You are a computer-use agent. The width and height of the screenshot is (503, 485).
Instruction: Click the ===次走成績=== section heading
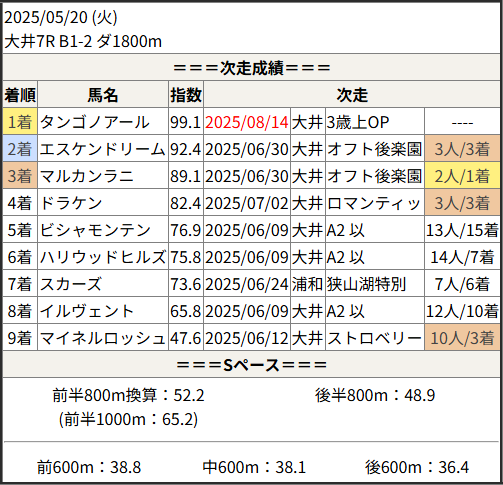(252, 68)
